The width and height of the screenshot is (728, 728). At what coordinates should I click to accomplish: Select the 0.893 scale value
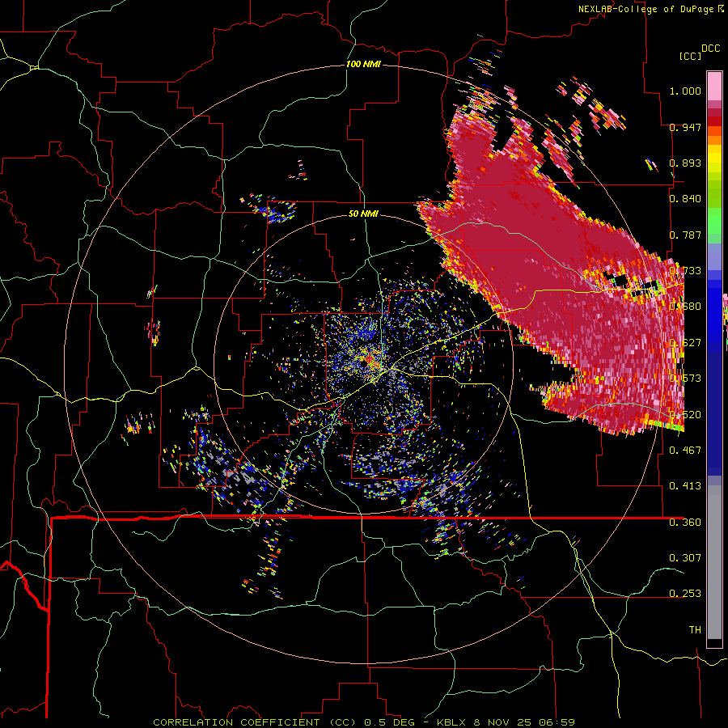685,163
